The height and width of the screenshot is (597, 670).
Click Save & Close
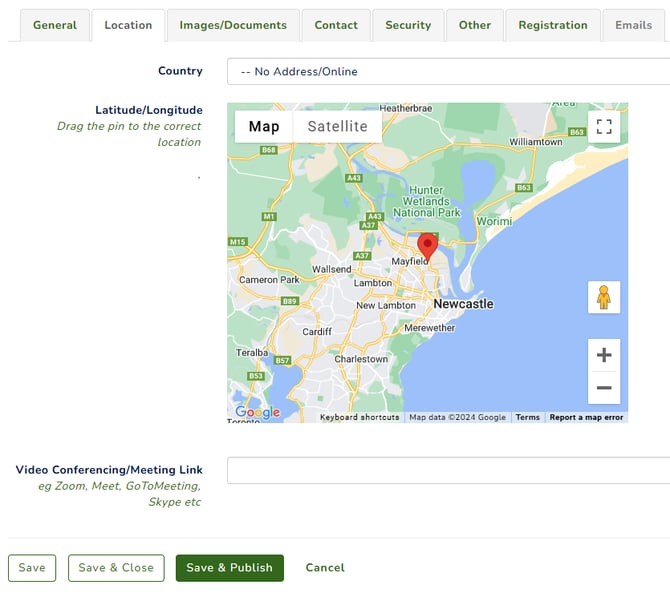[x=116, y=568]
